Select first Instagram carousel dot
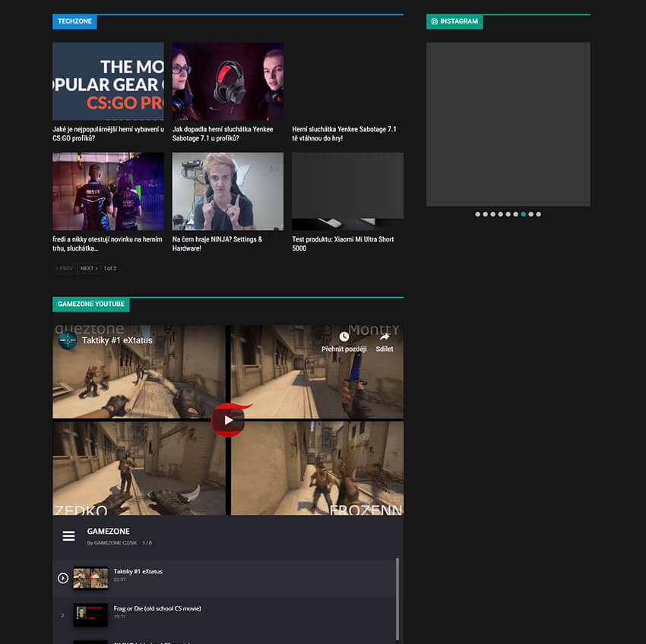The height and width of the screenshot is (644, 646). click(477, 214)
